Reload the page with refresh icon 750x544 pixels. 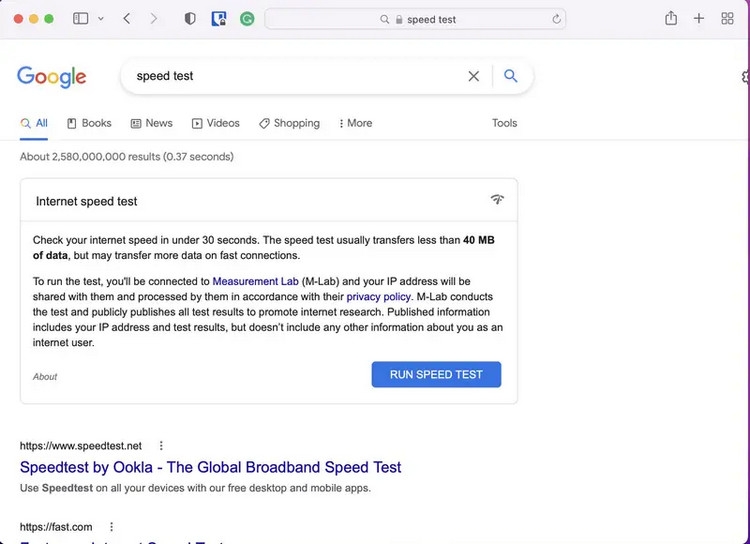pyautogui.click(x=557, y=19)
